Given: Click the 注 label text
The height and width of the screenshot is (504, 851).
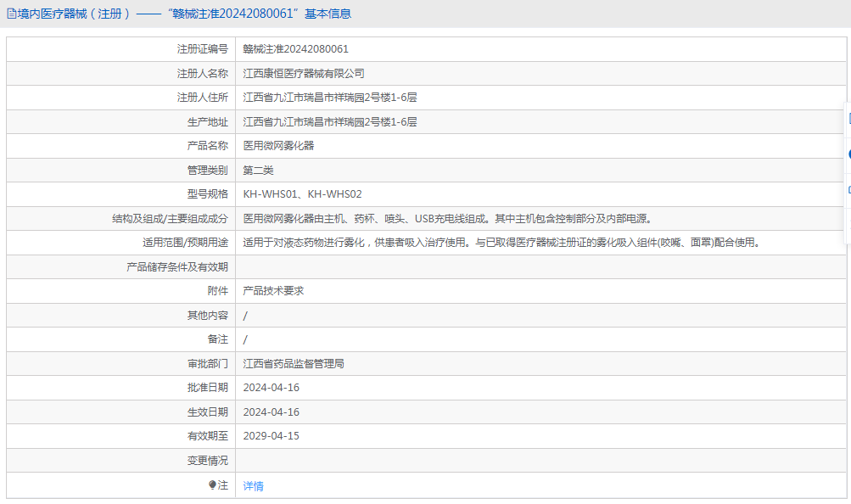Looking at the screenshot, I should click(x=223, y=485).
